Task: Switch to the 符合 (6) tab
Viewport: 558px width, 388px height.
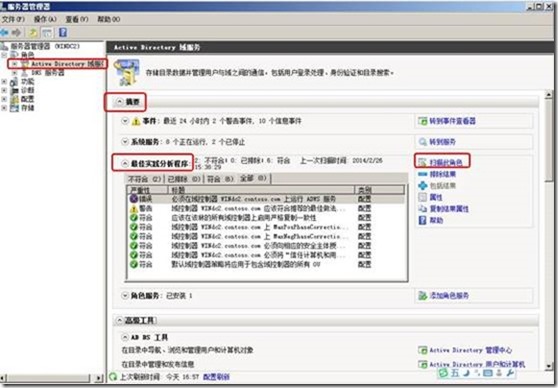Action: [220, 179]
